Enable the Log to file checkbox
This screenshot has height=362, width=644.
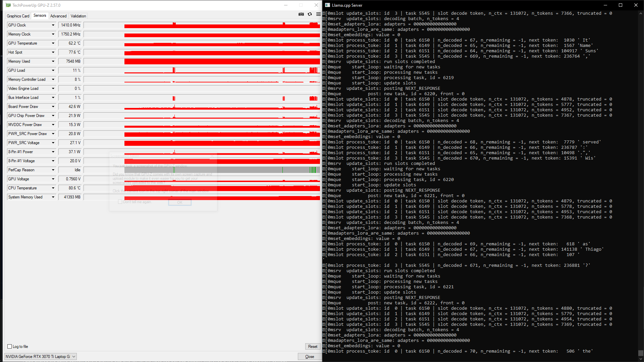9,347
